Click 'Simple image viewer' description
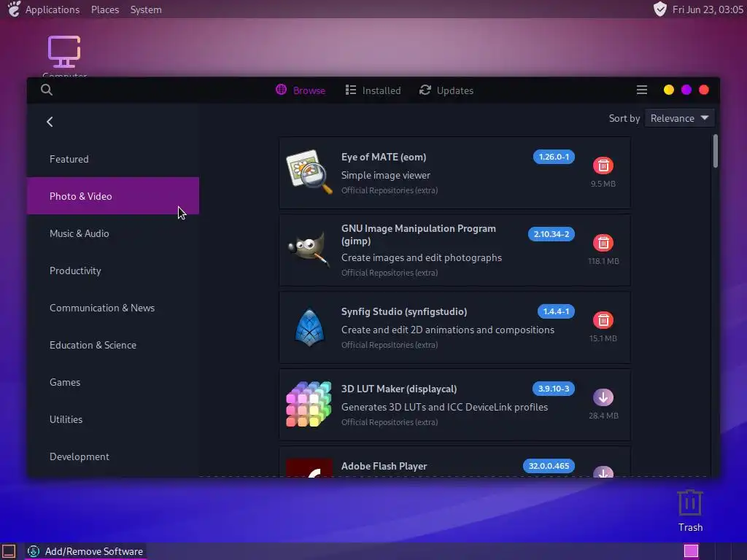 (385, 175)
